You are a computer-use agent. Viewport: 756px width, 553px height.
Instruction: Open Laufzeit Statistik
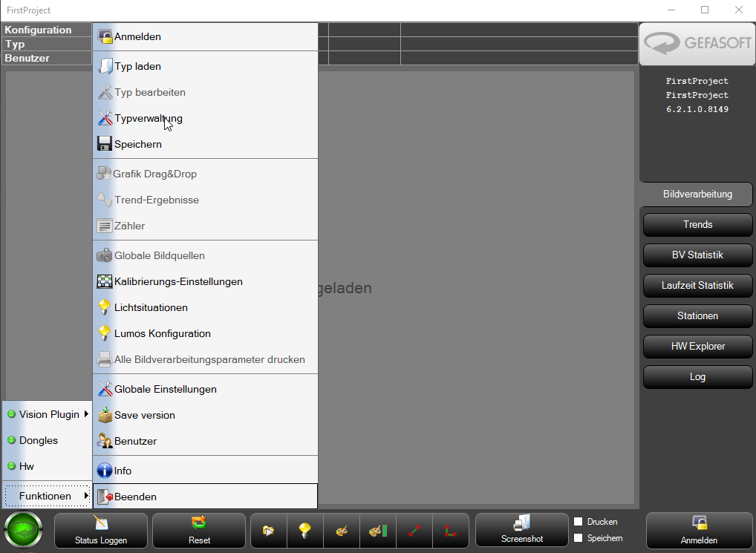(697, 286)
